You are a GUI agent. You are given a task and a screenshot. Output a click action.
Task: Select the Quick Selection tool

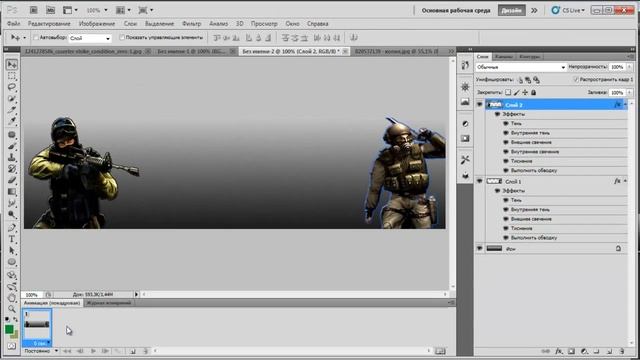tap(12, 98)
